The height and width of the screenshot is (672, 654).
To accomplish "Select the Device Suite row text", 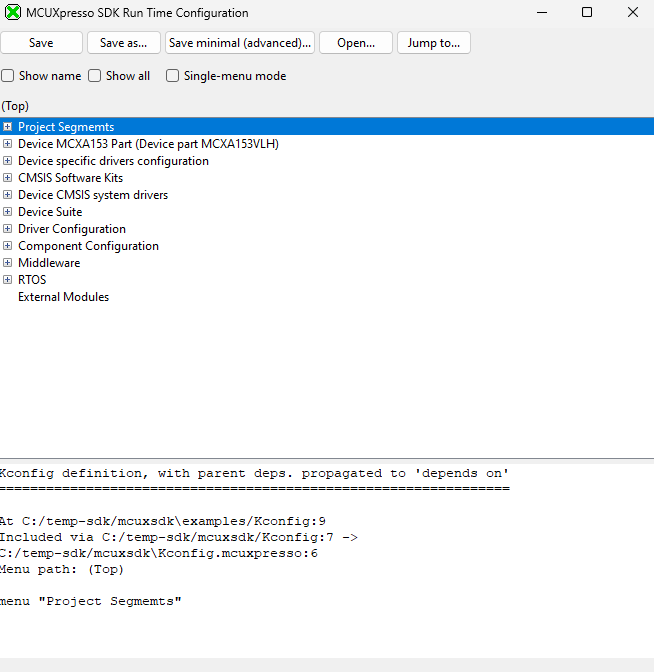I will coord(50,212).
